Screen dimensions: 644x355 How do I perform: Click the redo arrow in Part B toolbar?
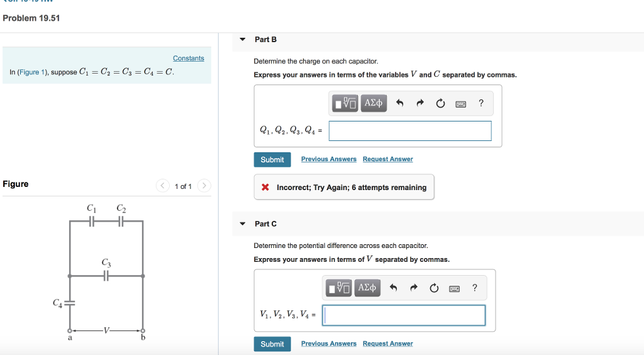click(419, 103)
